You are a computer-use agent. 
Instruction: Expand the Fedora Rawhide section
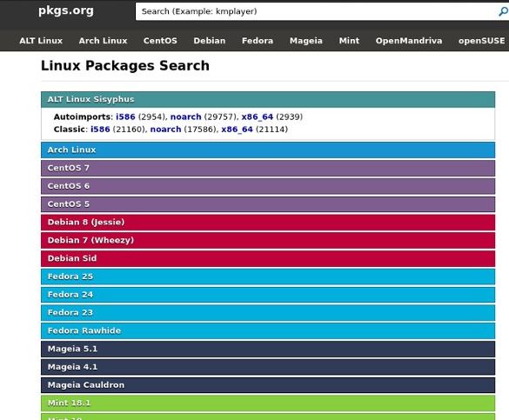point(268,330)
